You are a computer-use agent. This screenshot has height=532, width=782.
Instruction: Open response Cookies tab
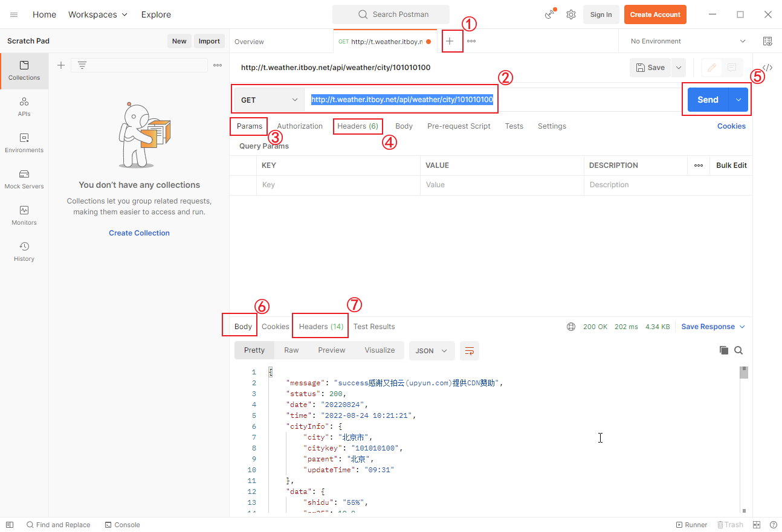click(x=276, y=327)
